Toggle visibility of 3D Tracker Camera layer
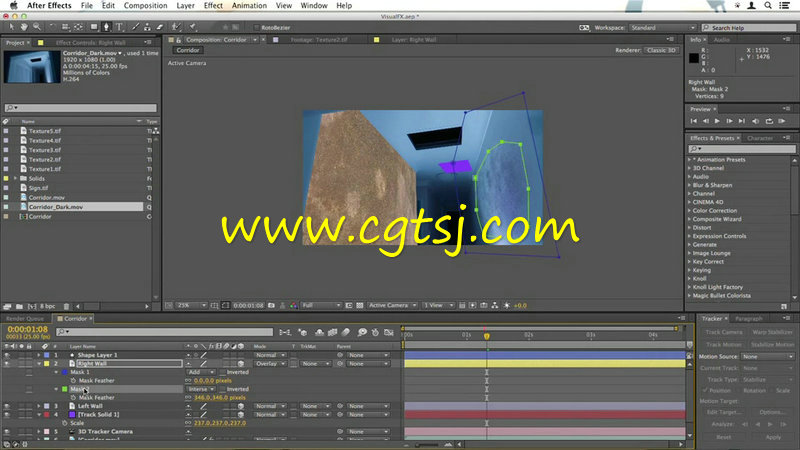 pos(7,432)
